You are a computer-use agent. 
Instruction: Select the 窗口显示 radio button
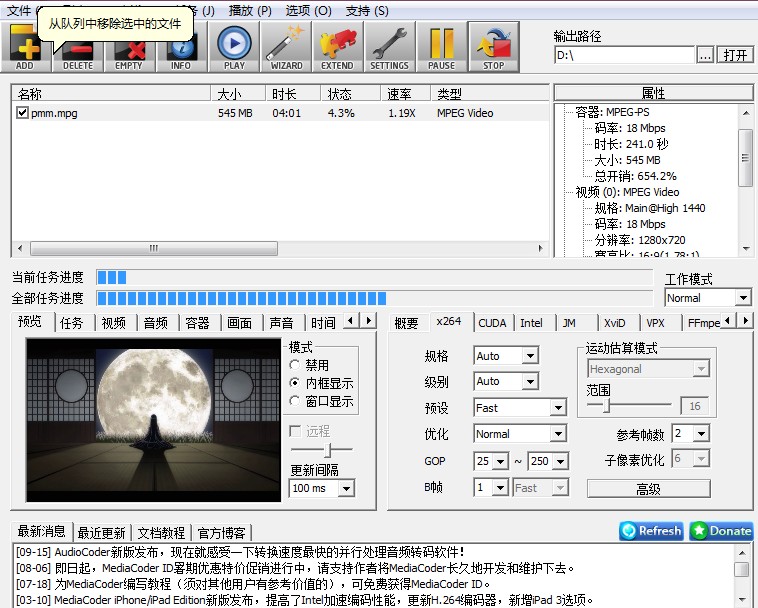coord(294,401)
